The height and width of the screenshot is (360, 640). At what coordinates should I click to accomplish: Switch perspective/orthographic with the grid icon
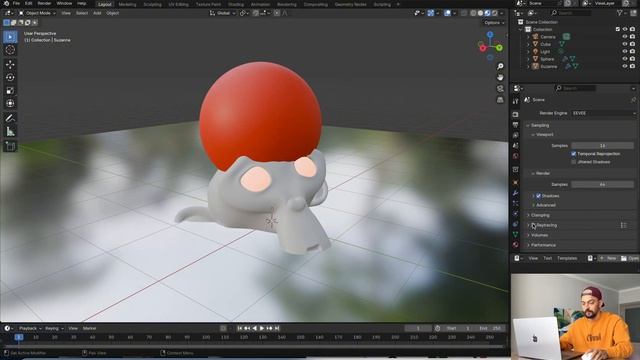tap(500, 100)
